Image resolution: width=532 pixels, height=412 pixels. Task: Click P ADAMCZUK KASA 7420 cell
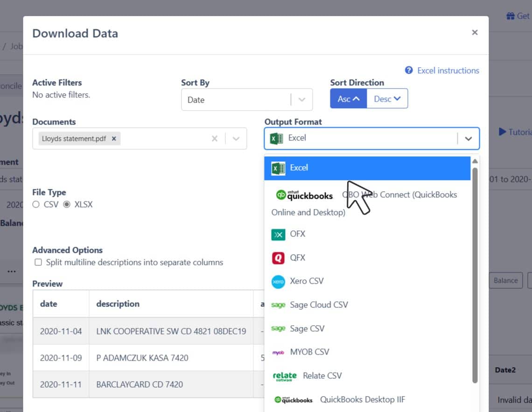[x=171, y=358]
